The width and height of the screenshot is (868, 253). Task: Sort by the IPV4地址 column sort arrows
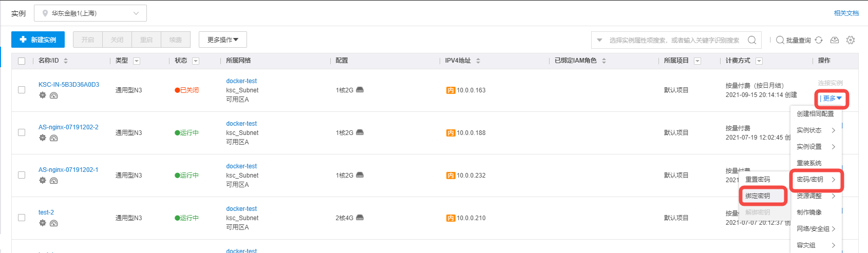coord(478,61)
